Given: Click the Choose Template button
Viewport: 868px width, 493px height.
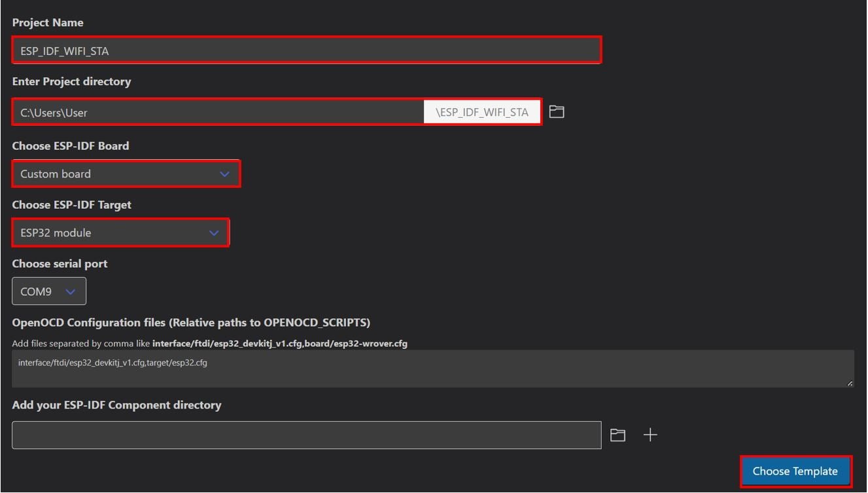Looking at the screenshot, I should click(795, 471).
